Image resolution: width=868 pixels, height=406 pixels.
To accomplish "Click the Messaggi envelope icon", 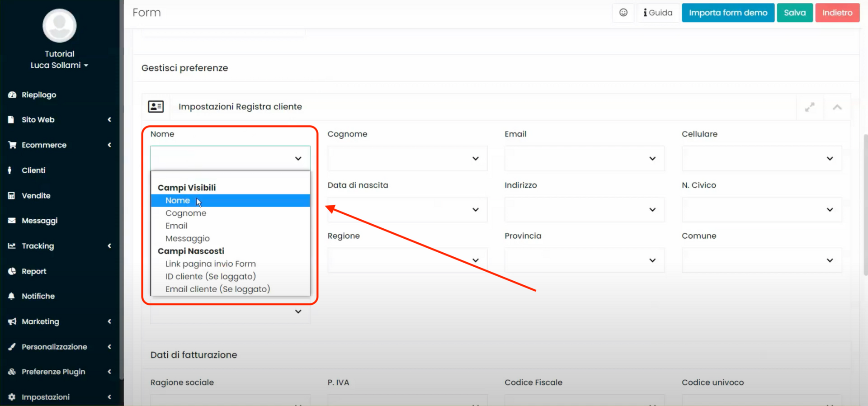I will 12,221.
